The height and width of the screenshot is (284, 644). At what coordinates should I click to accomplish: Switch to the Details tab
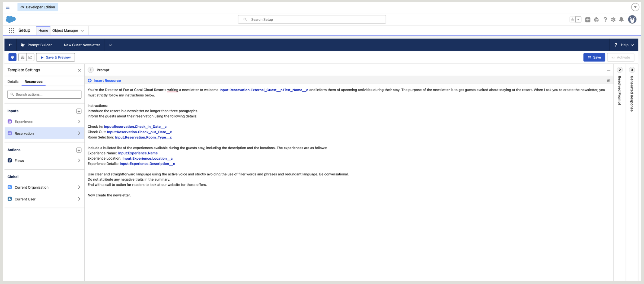click(x=13, y=82)
